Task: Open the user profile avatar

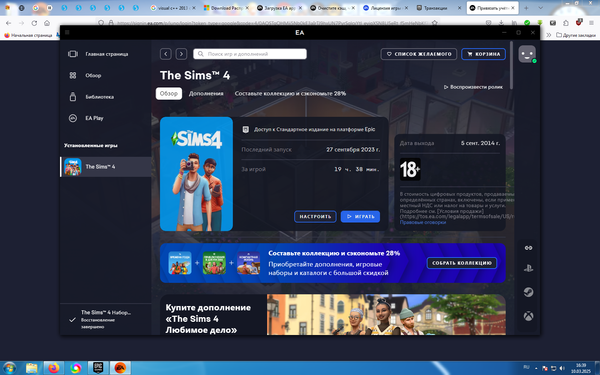Action: pyautogui.click(x=527, y=54)
